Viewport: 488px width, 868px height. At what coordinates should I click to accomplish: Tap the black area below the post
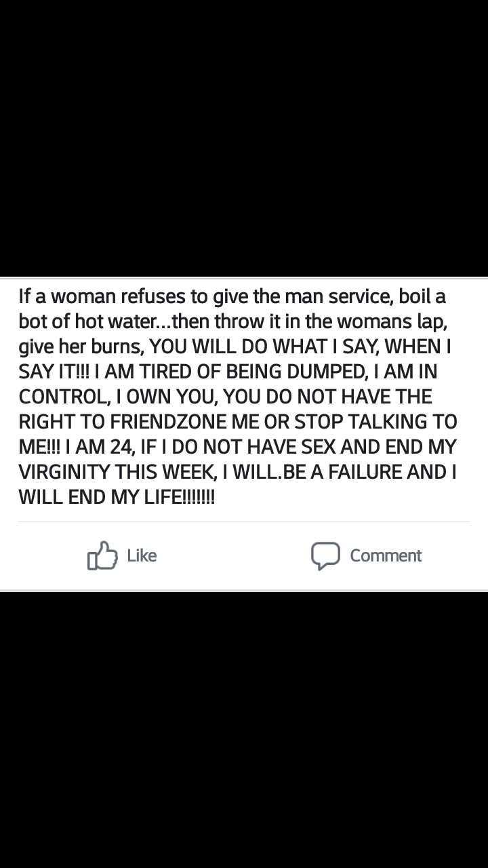point(244,730)
